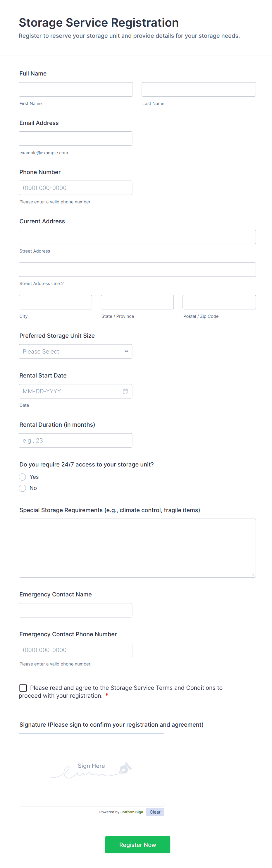
Task: Clear the signature field
Action: tap(155, 812)
